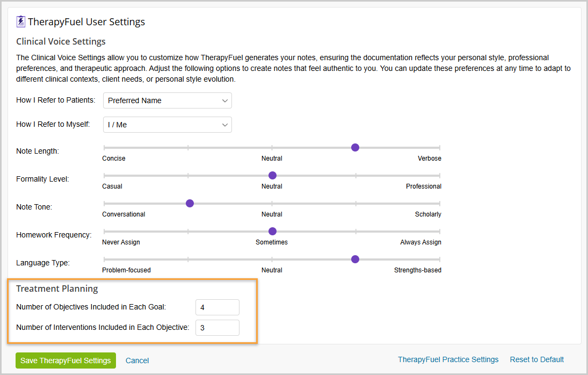Click the Clinical Voice Settings heading
The width and height of the screenshot is (588, 375).
(61, 41)
